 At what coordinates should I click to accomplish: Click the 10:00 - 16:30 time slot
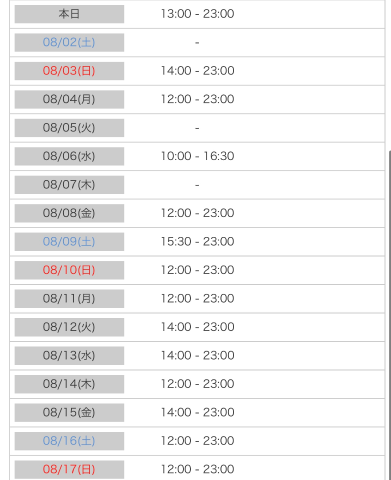197,156
